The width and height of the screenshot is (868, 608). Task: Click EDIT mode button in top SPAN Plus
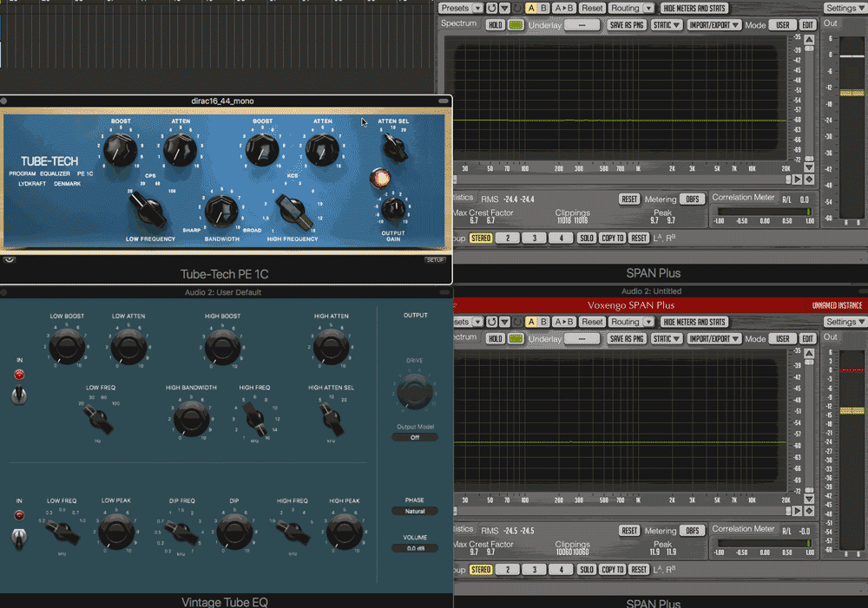pos(807,25)
